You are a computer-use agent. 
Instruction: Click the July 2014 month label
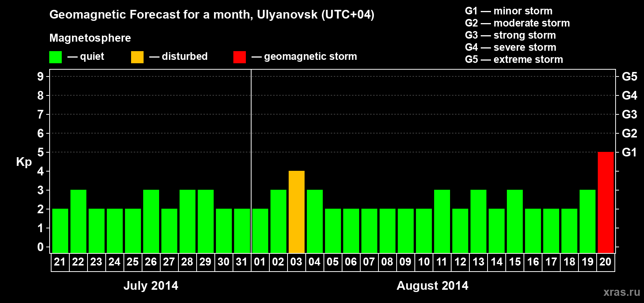151,286
